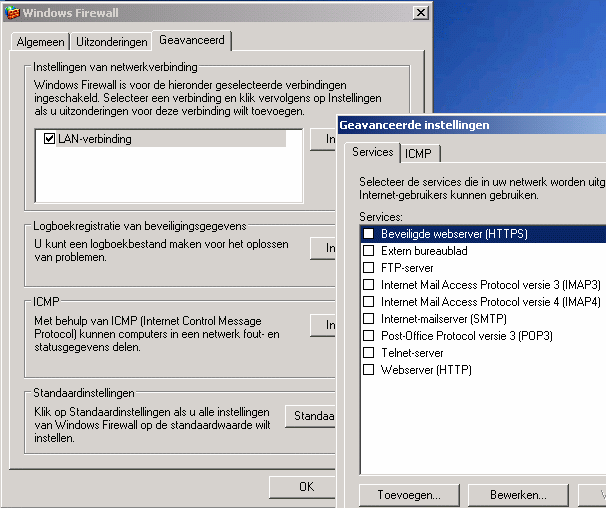Image resolution: width=606 pixels, height=508 pixels.
Task: Click the Toevoegen... button
Action: (x=409, y=495)
